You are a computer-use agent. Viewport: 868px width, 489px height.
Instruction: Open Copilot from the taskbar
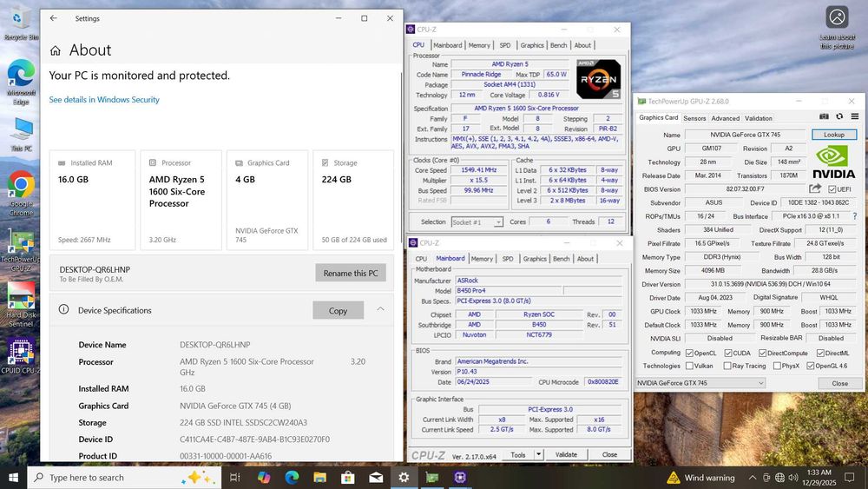click(x=264, y=478)
